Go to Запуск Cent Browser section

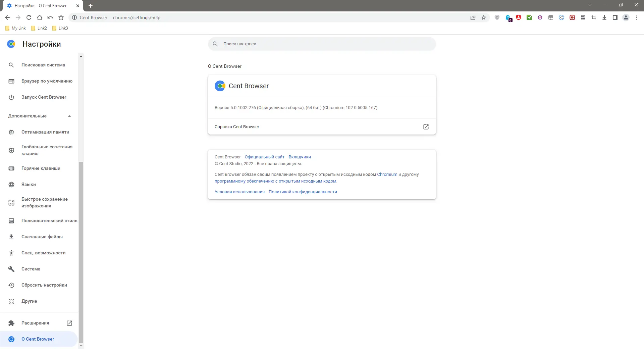click(39, 97)
